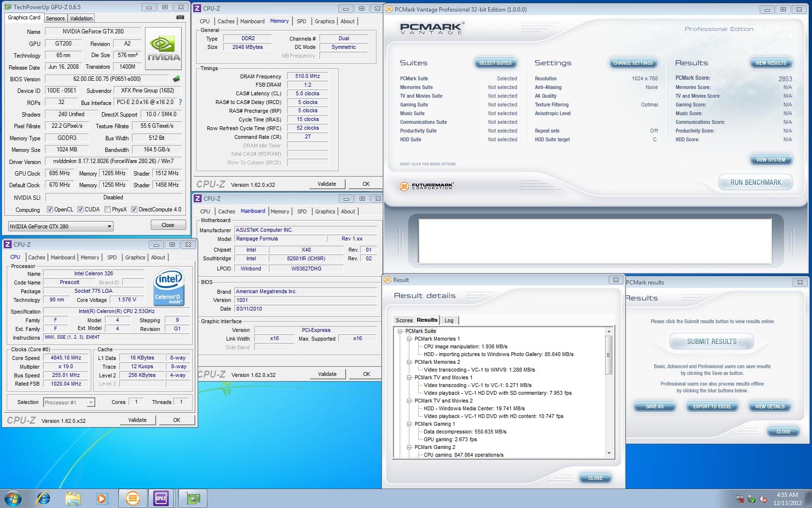Toggle the PhysX checkbox
The image size is (812, 508).
coord(107,209)
